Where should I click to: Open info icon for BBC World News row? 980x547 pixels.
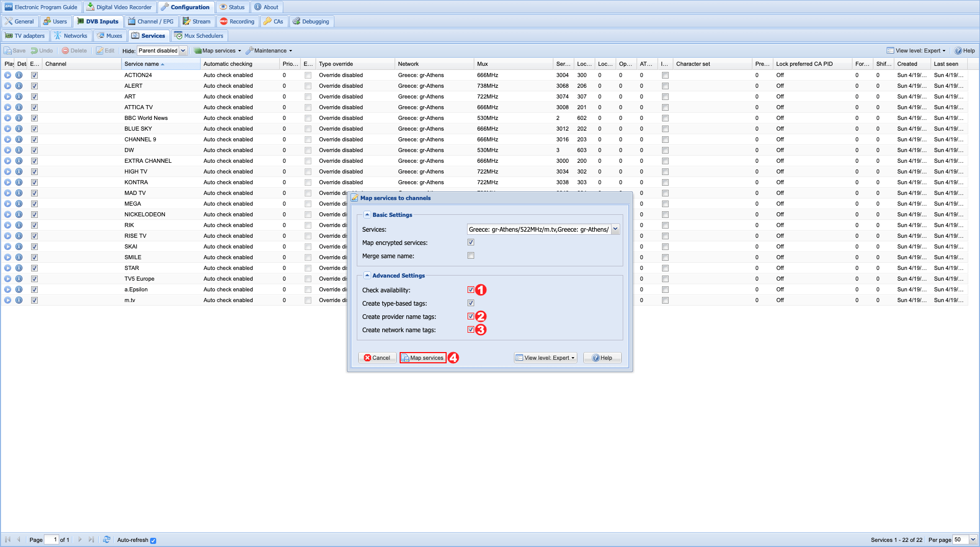(x=19, y=118)
